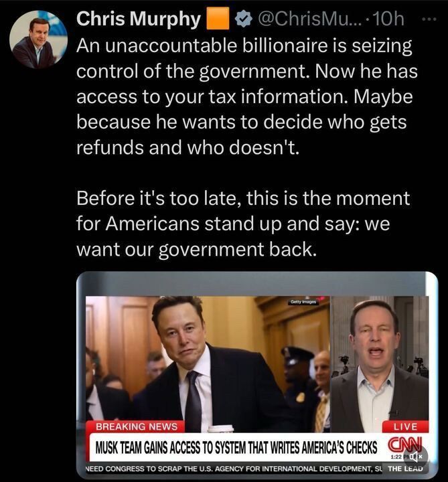Click the 'MUSK TEAM GAINS ACCESS' headline
448x482 pixels.
tap(236, 447)
